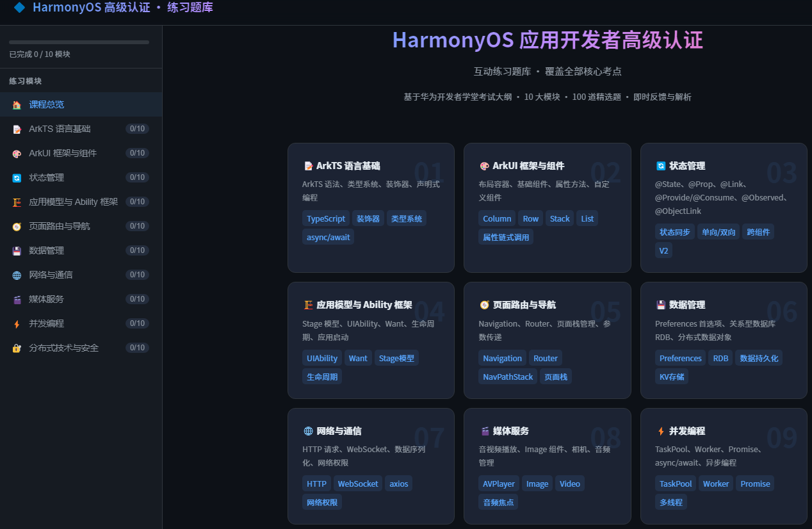Click the UIAbility tag
This screenshot has width=812, height=529.
322,358
